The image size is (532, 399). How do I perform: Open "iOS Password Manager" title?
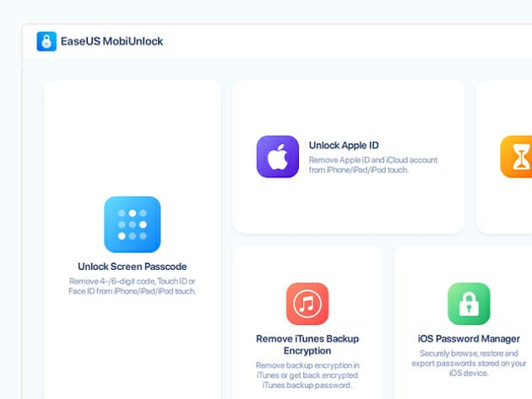coord(469,338)
